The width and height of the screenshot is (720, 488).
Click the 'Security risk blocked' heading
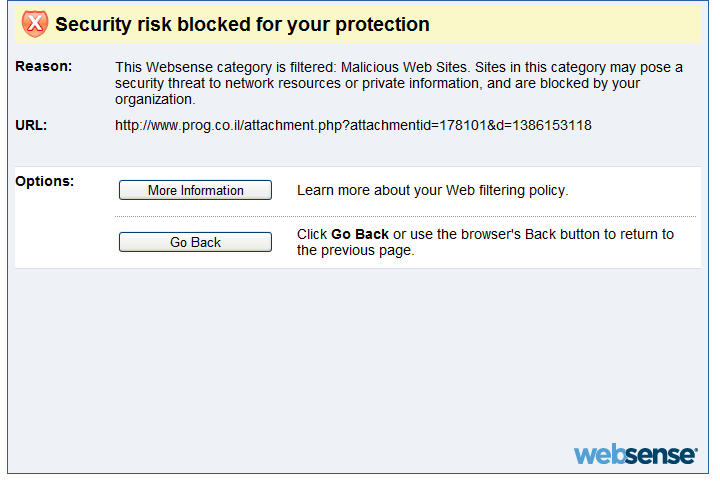click(x=242, y=25)
